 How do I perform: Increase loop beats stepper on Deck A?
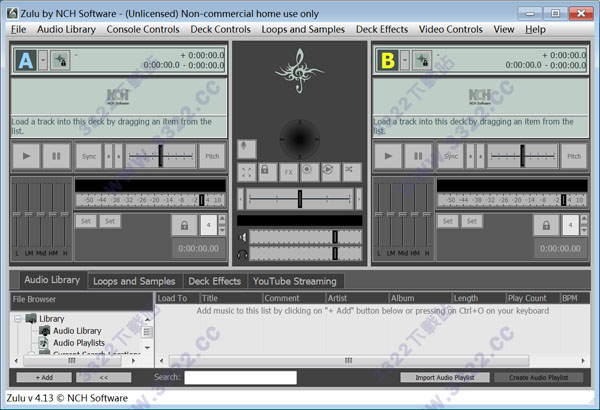tap(222, 220)
